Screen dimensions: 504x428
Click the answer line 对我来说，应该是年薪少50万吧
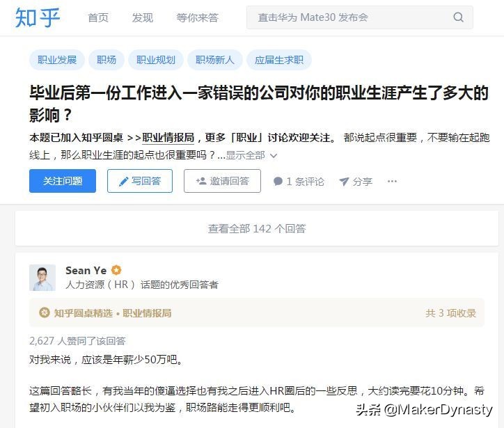[107, 359]
